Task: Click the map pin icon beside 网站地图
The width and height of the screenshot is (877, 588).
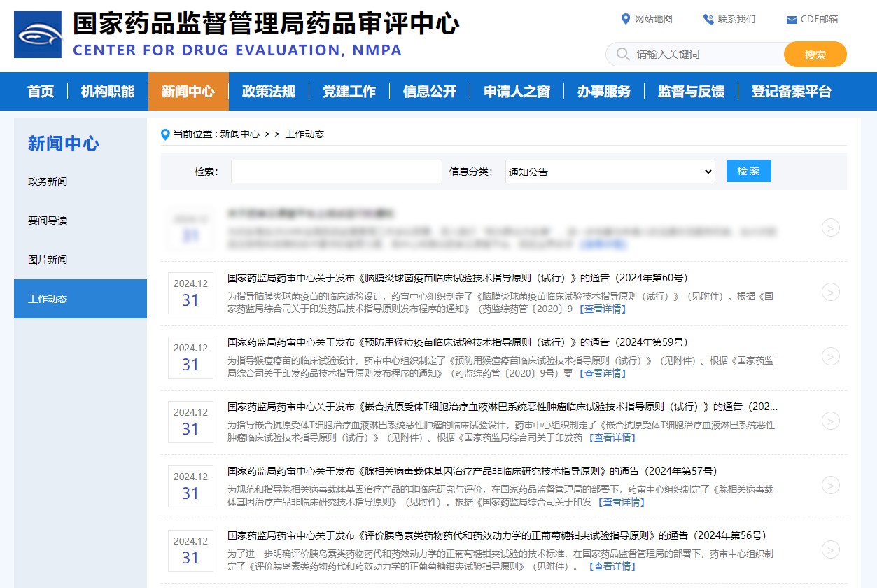Action: [626, 19]
